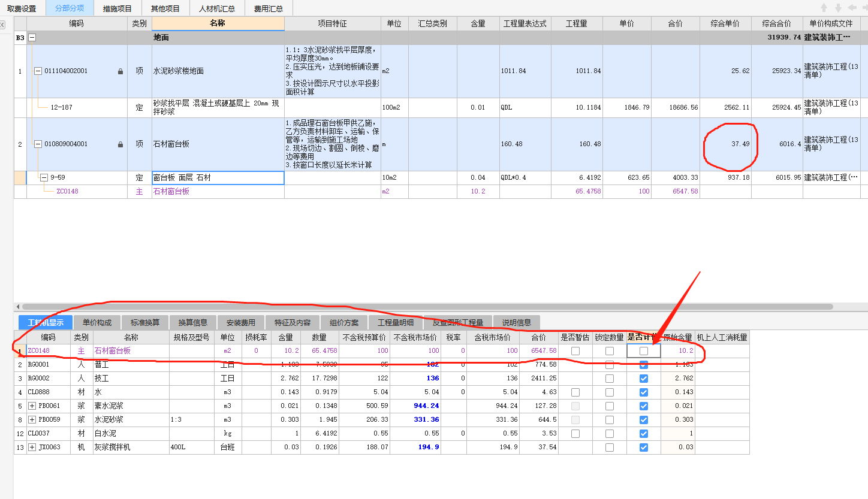Viewport: 868px width, 499px height.
Task: Click the 损耗率 column header
Action: coord(256,337)
